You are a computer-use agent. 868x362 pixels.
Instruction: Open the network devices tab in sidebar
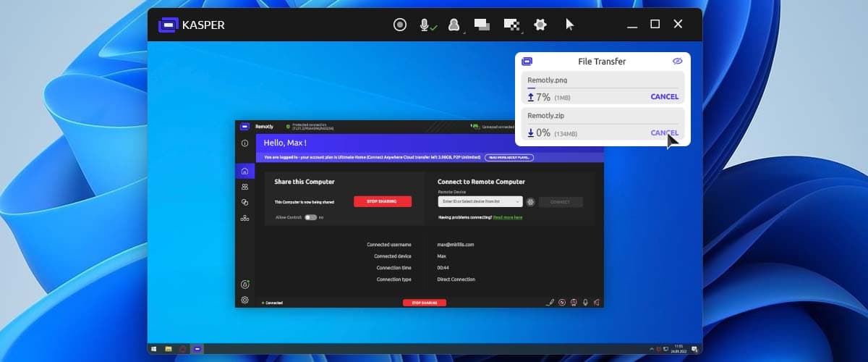pyautogui.click(x=244, y=218)
